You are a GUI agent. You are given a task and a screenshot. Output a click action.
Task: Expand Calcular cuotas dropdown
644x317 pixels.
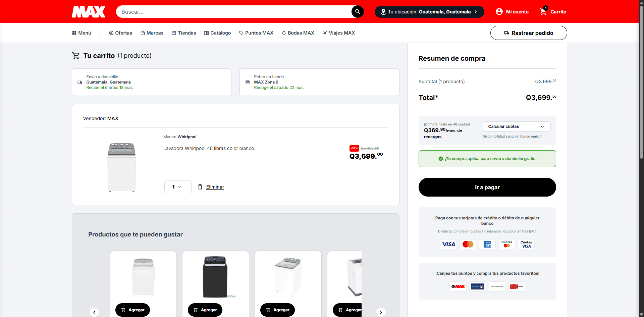click(516, 126)
